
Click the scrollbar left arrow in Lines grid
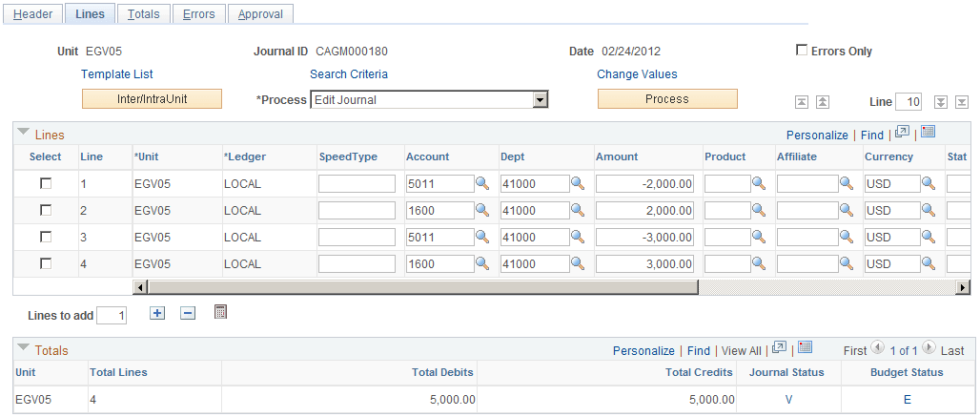[x=140, y=287]
